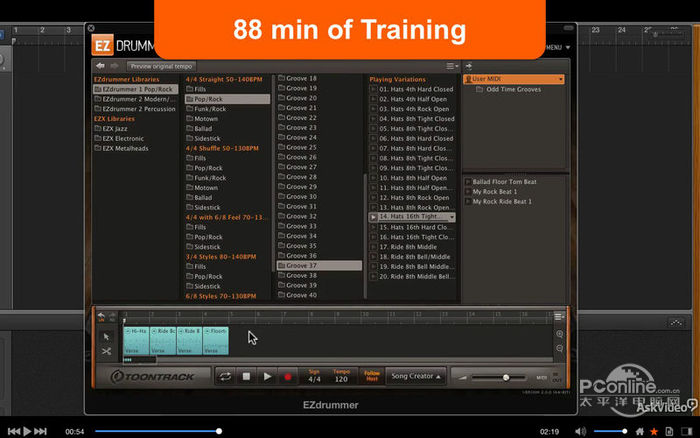Open dropdown on 14. Hats 16th Tight row
Screen dimensions: 700x438
coord(452,217)
